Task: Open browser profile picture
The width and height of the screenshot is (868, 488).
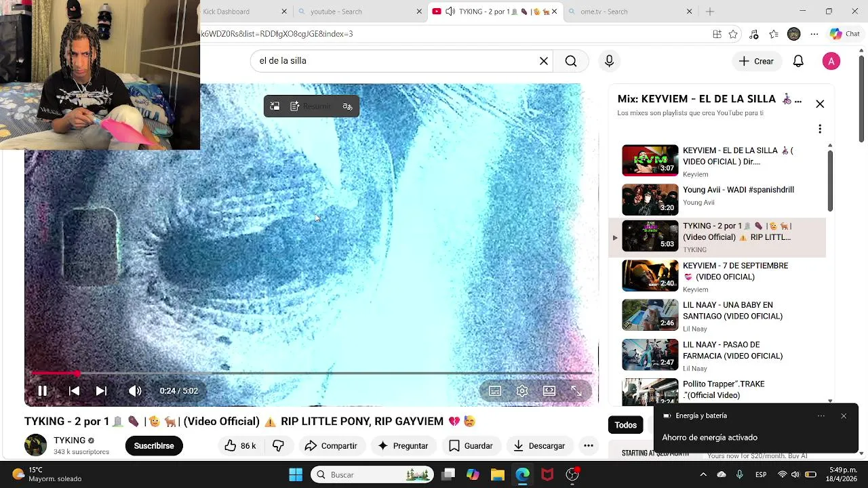Action: [x=794, y=34]
